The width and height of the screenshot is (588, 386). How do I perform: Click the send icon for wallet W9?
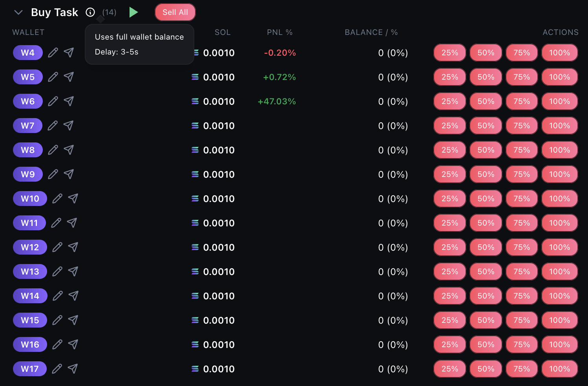69,174
